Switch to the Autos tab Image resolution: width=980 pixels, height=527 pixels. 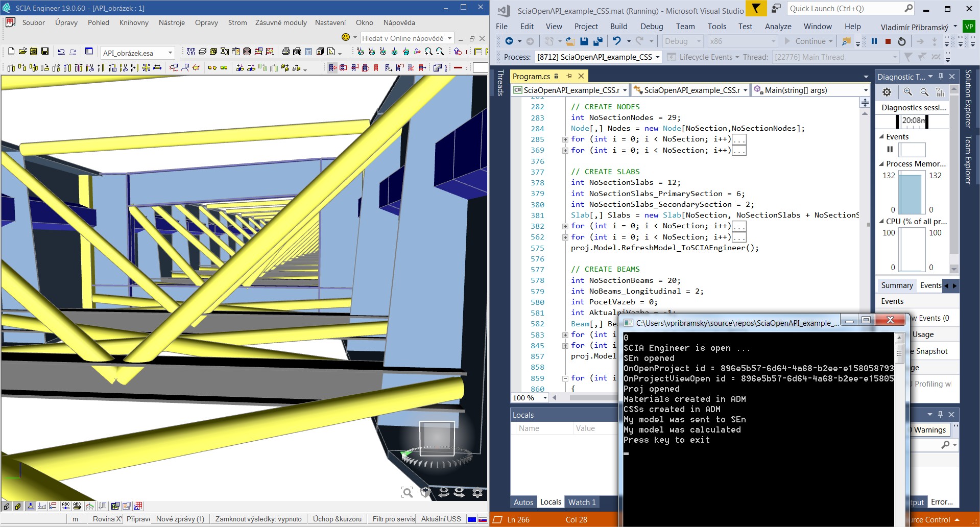[523, 502]
